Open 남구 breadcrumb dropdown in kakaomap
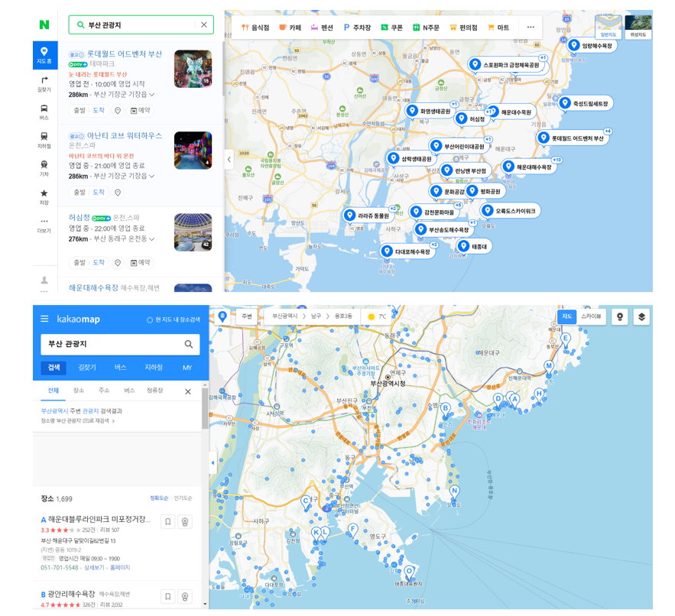The width and height of the screenshot is (675, 616). point(316,316)
